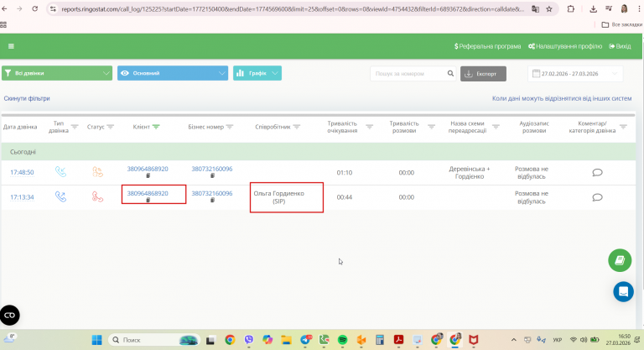Expand the Всі дзвінки filter dropdown
Image resolution: width=644 pixels, height=350 pixels.
click(57, 73)
